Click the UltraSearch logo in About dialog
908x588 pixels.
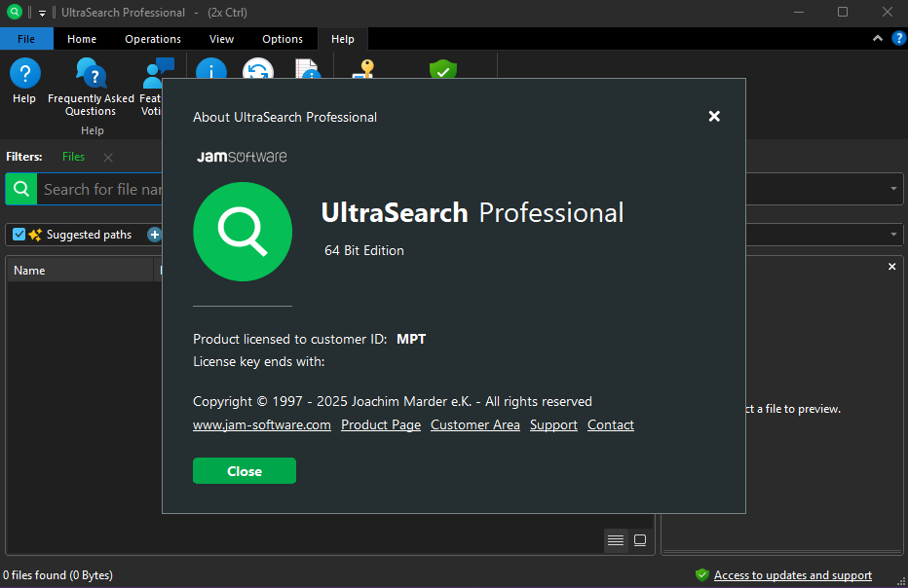243,232
